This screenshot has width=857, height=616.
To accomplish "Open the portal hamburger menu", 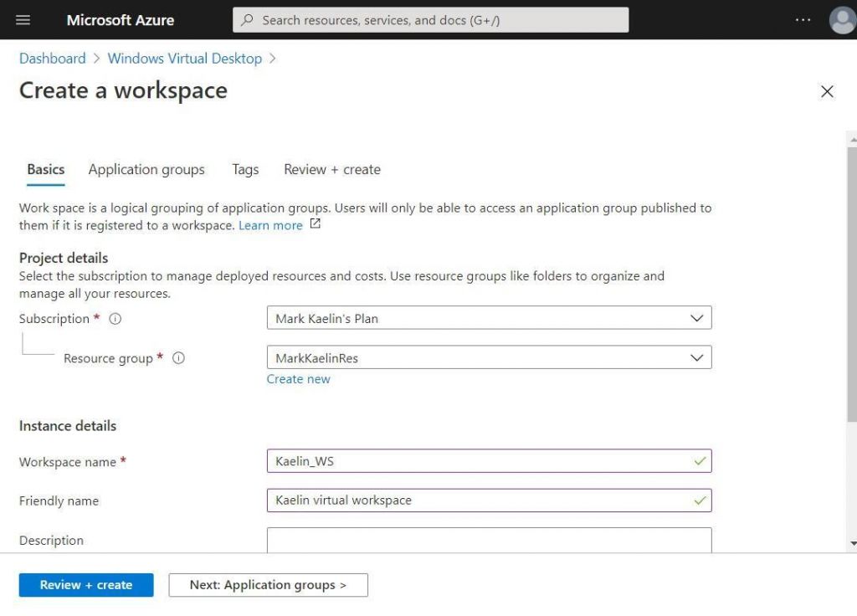I will click(x=23, y=19).
